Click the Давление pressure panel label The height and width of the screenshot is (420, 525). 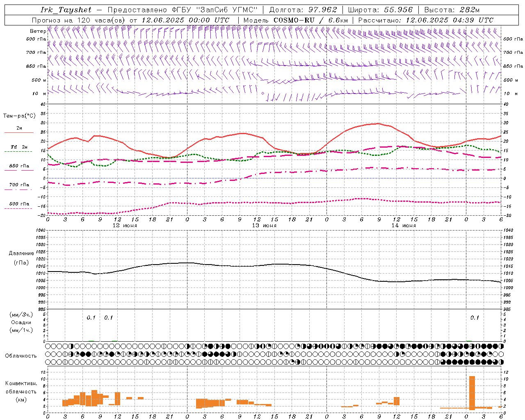click(x=21, y=253)
